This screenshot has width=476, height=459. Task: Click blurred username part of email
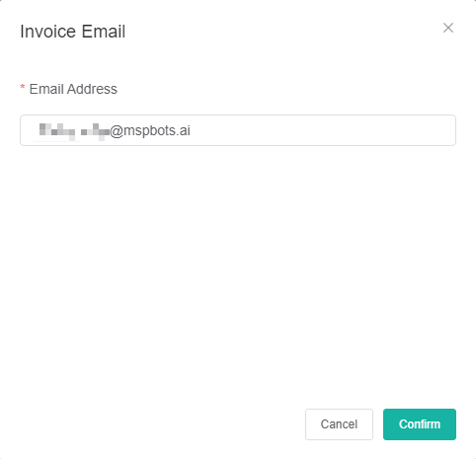(x=74, y=131)
